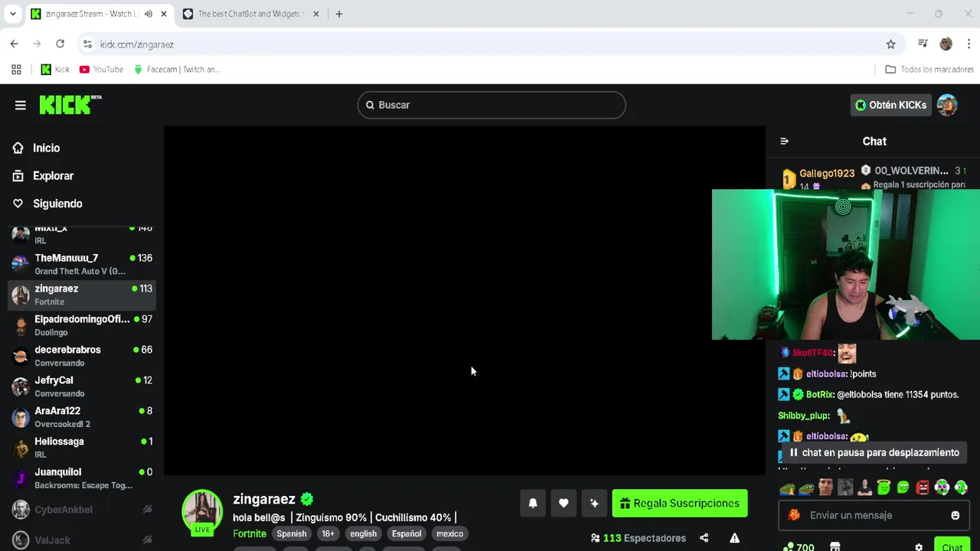Click Regala Suscripciones button
The width and height of the screenshot is (980, 551).
pos(680,504)
